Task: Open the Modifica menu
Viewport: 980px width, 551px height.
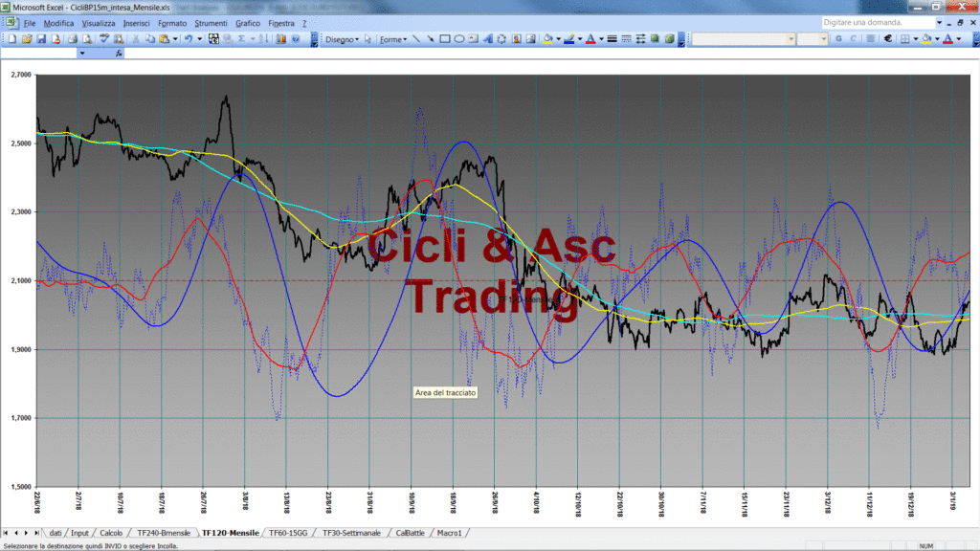Action: pyautogui.click(x=58, y=23)
